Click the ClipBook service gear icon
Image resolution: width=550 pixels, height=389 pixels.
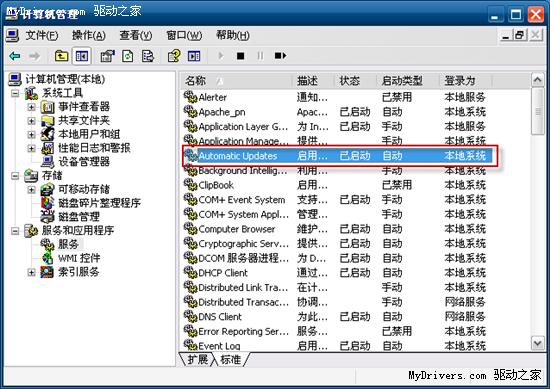[190, 185]
